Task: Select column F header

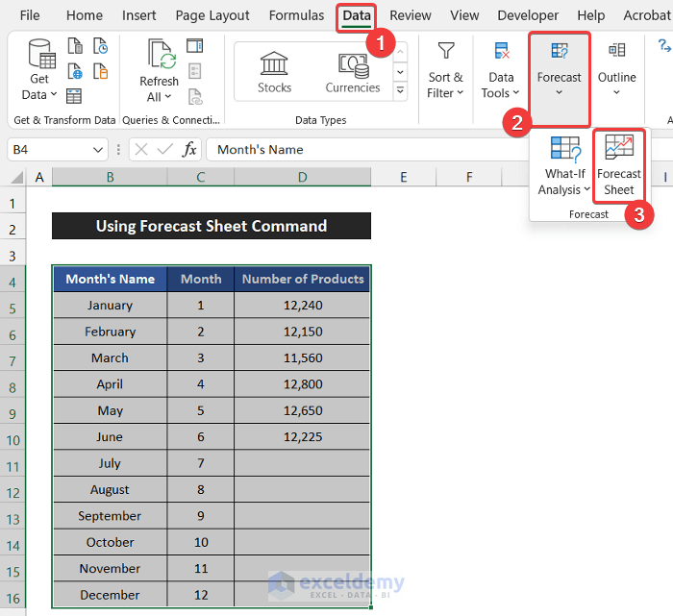Action: click(469, 177)
